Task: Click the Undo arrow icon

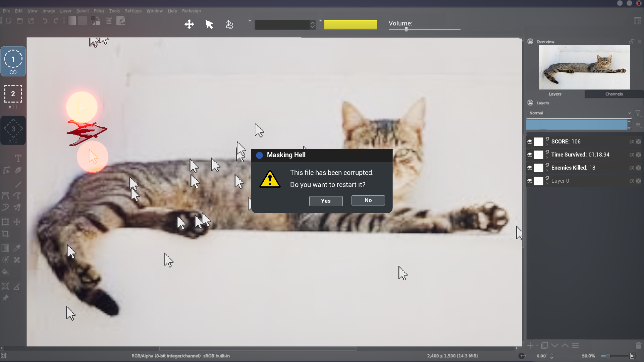Action: tap(45, 21)
